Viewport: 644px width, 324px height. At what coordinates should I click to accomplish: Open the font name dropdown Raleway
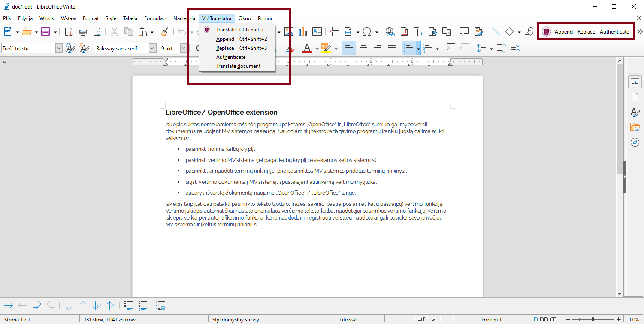point(152,48)
